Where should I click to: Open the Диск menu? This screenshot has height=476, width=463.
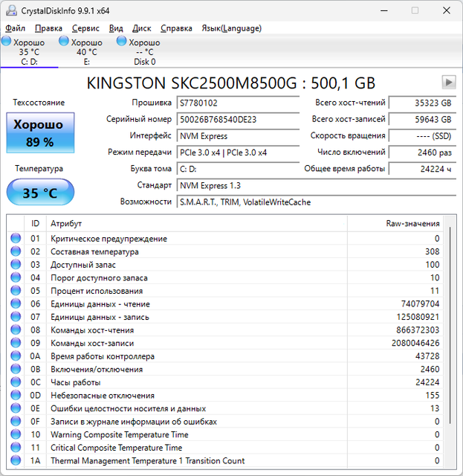pyautogui.click(x=142, y=28)
